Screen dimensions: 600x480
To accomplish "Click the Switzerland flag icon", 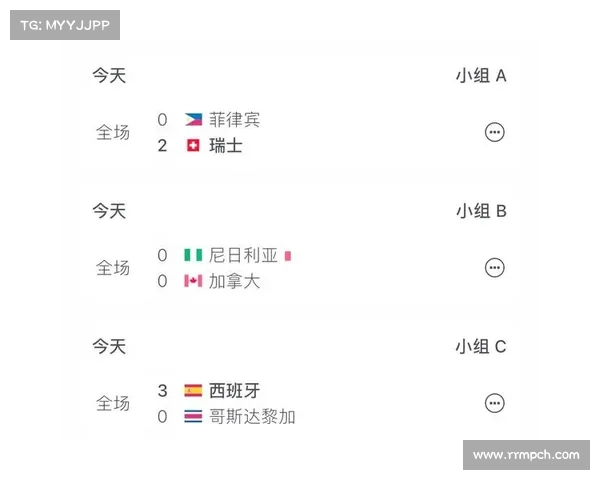I will click(193, 145).
